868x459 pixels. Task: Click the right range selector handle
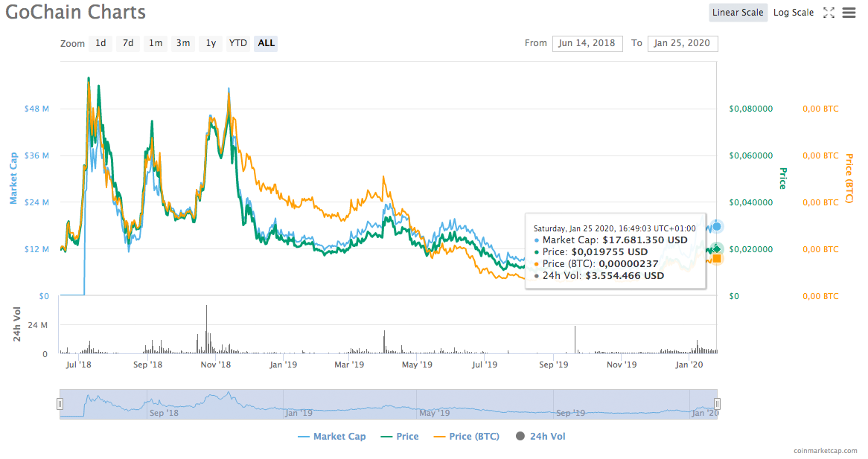(717, 403)
